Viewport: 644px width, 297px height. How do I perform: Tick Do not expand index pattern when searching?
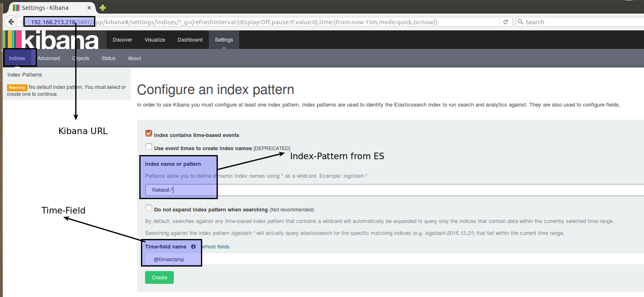click(x=149, y=208)
